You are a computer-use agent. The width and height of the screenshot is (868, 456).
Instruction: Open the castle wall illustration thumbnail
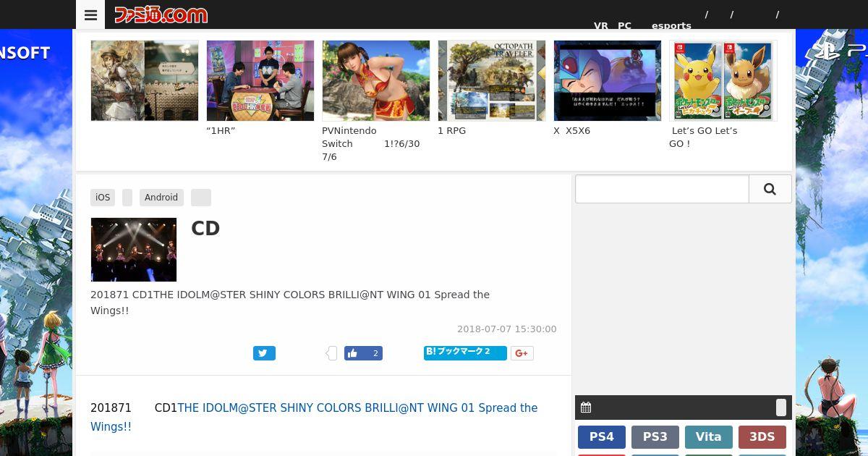pos(145,80)
